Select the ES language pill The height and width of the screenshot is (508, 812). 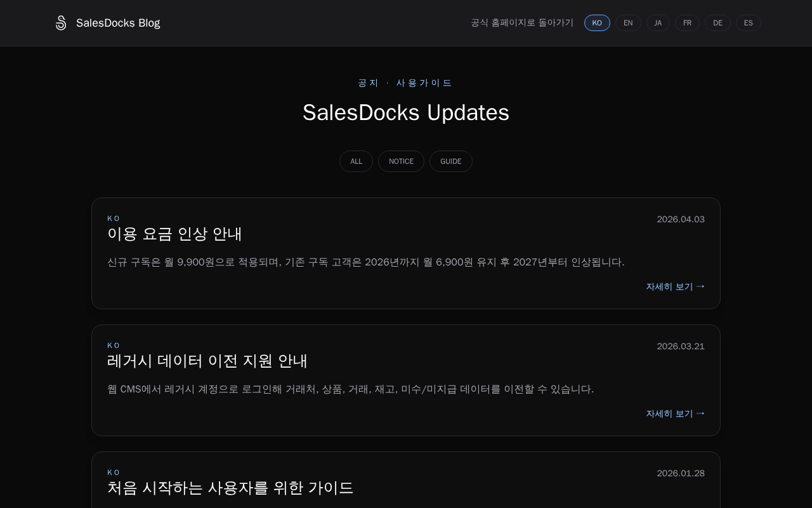749,23
